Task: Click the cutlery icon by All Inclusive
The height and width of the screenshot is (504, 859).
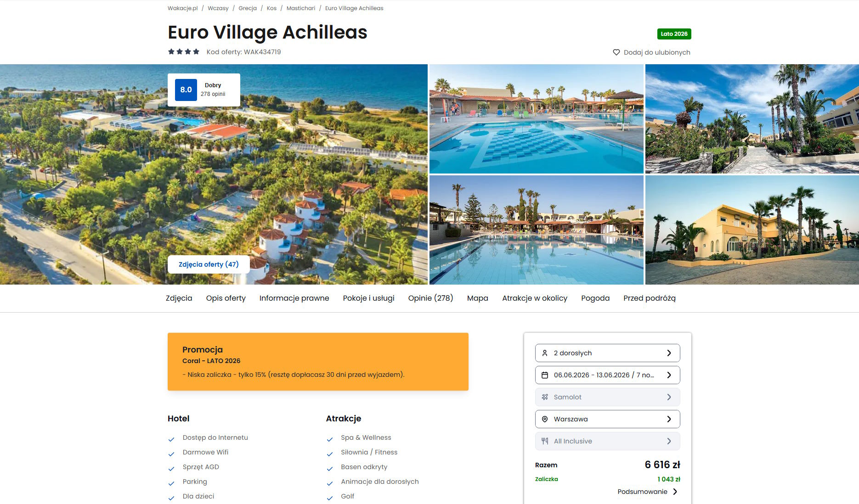Action: 545,441
